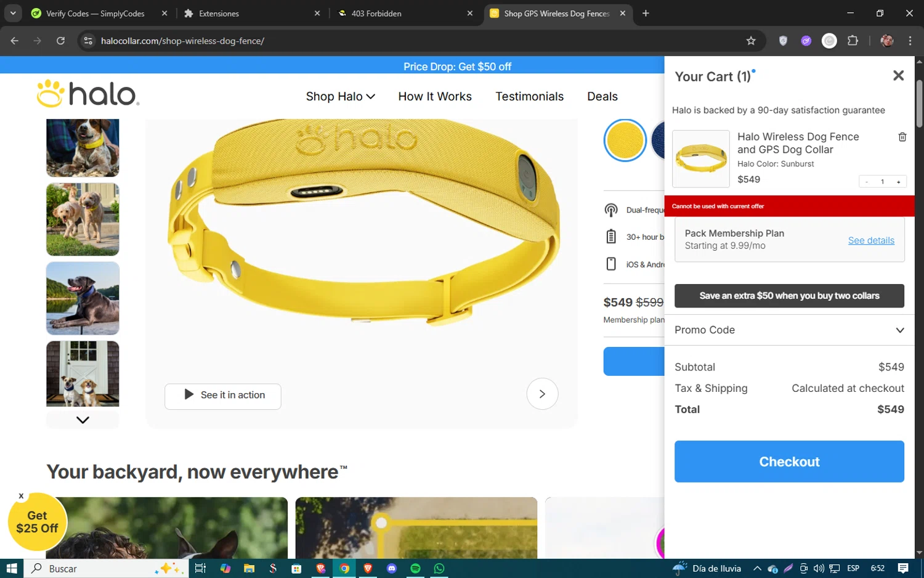Open File Explorer from taskbar

(249, 568)
